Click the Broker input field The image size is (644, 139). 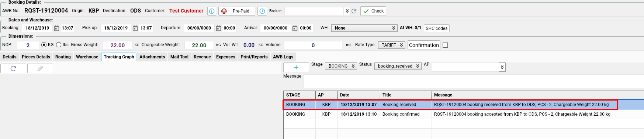pos(314,11)
